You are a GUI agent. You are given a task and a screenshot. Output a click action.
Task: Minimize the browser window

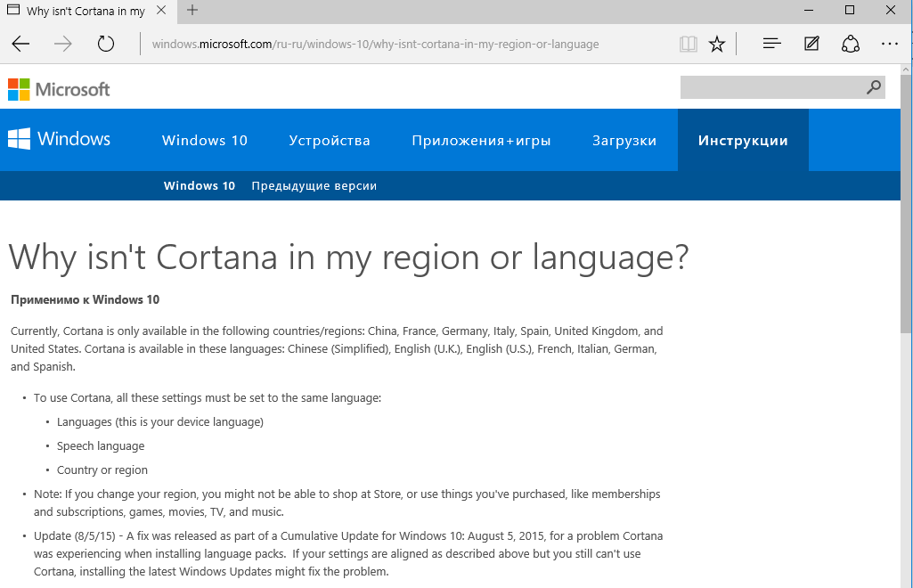809,10
